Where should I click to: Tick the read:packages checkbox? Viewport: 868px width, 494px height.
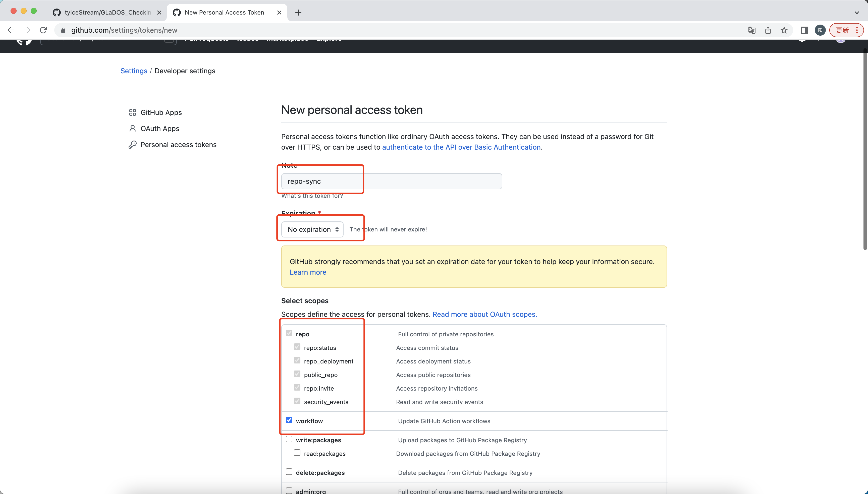click(297, 453)
